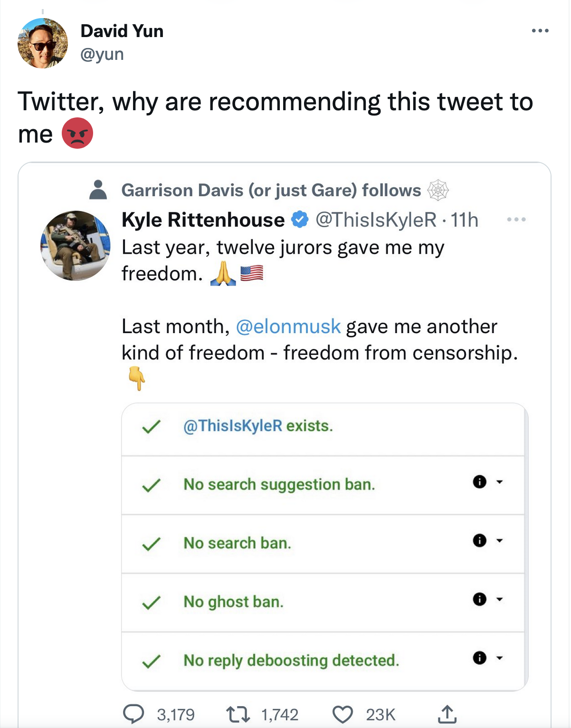Click the Garrison Davis follows label
This screenshot has height=728, width=571.
point(271,190)
